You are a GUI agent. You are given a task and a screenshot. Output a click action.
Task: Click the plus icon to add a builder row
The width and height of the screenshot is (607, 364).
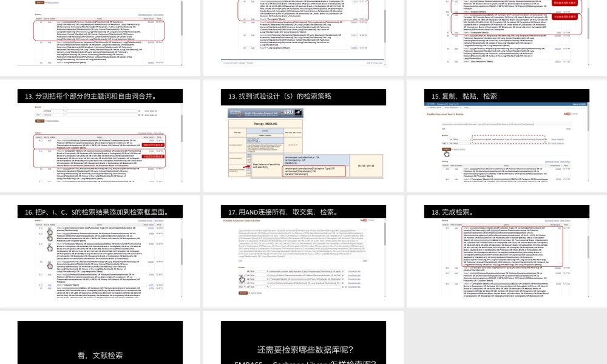point(343,287)
